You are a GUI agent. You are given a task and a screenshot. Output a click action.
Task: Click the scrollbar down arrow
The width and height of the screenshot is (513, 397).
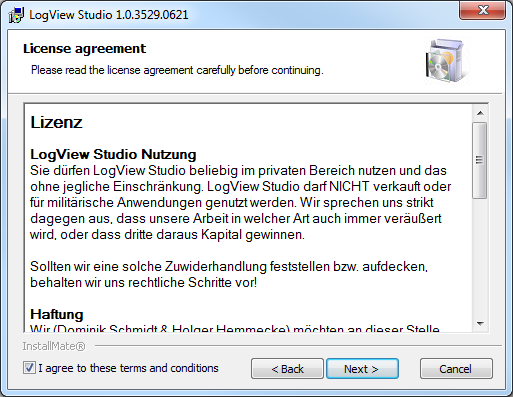[x=480, y=323]
